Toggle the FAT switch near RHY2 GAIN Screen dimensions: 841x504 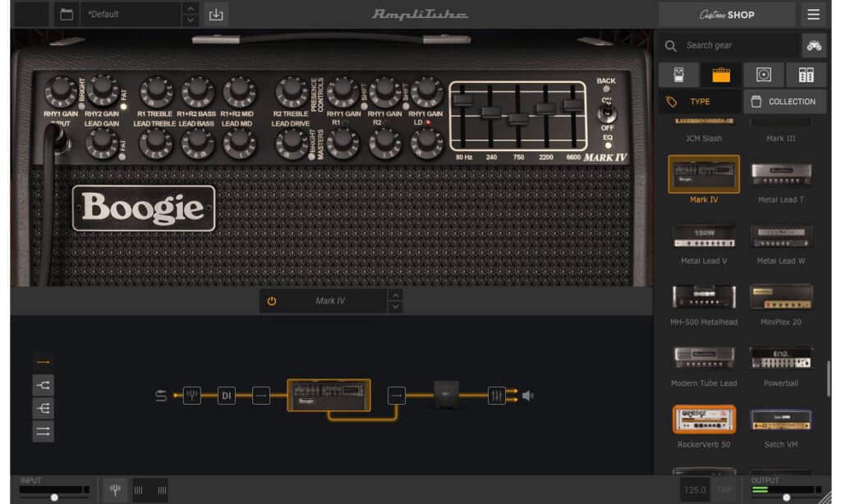pyautogui.click(x=123, y=106)
